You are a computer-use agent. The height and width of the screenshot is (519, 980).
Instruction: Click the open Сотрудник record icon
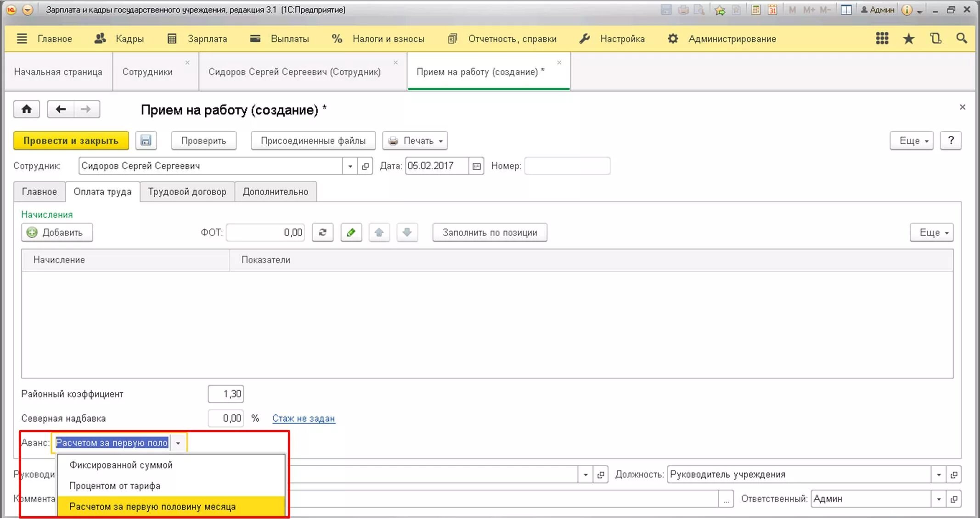click(365, 166)
